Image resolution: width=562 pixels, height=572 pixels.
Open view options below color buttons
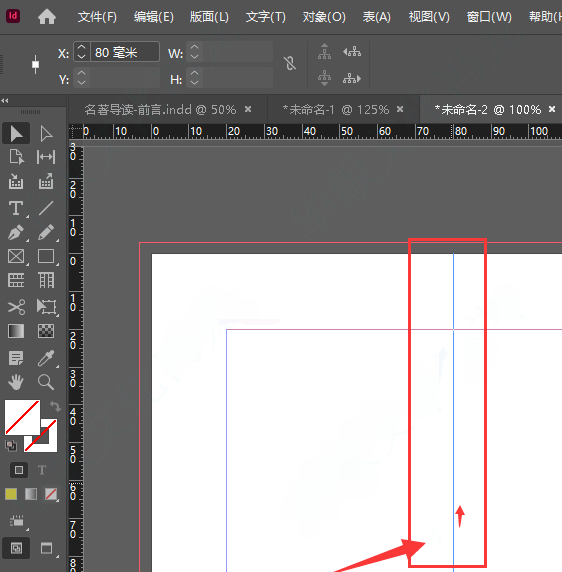point(16,521)
